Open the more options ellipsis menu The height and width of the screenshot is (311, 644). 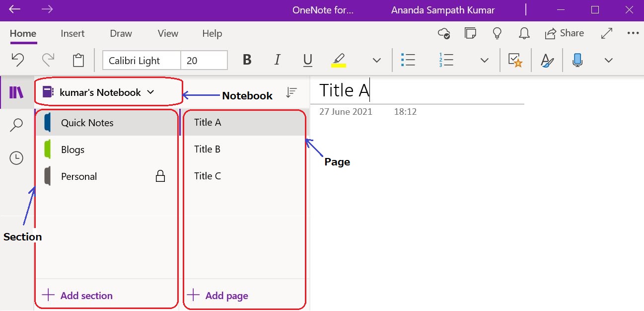point(633,33)
